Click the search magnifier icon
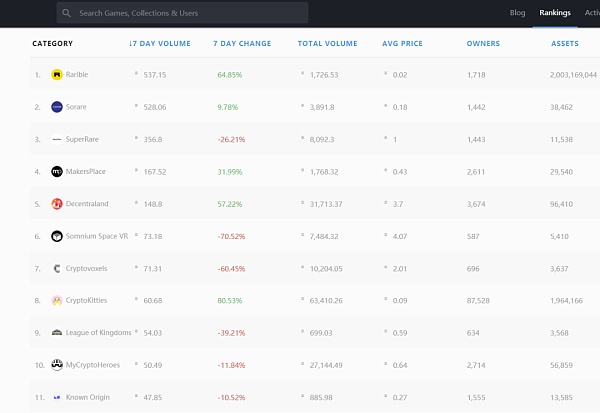Screen dimensions: 600x413 (67, 14)
